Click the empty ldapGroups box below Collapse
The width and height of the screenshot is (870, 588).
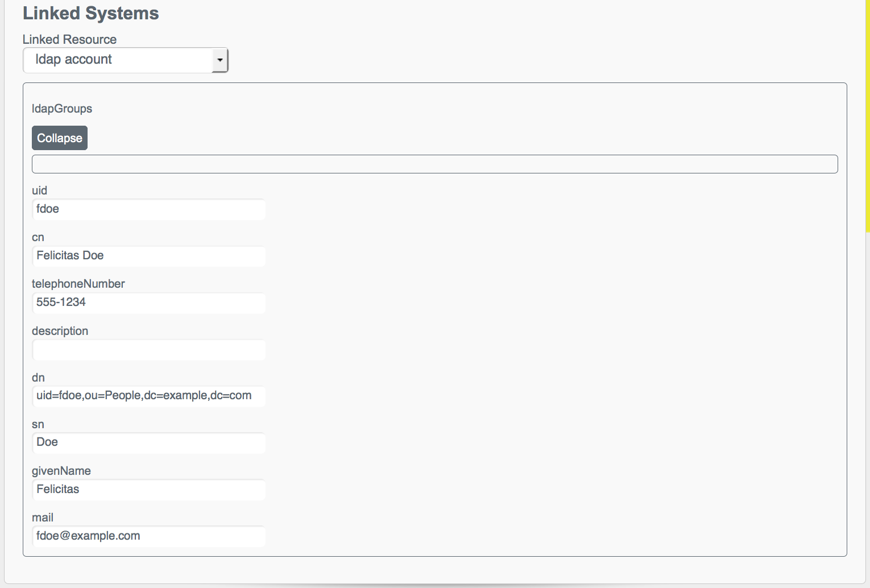tap(434, 164)
